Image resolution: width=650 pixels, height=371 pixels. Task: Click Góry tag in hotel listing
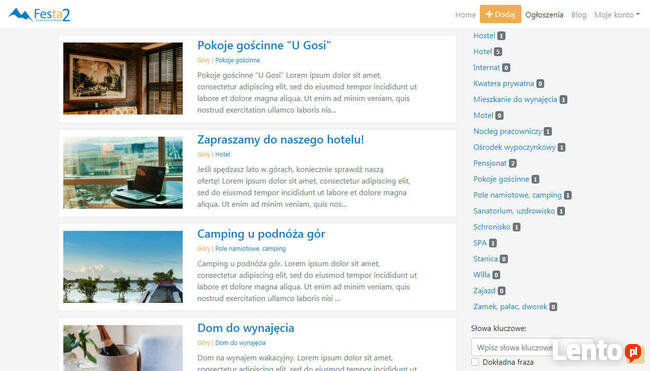[204, 154]
